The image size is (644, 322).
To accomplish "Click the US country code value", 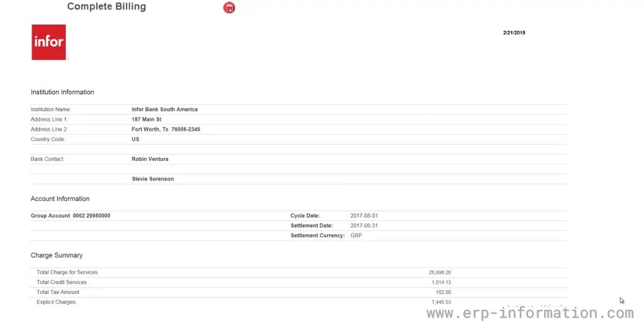I will click(x=135, y=139).
